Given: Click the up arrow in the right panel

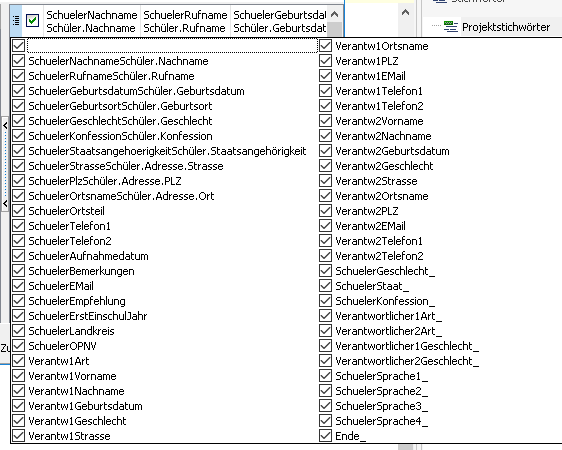Looking at the screenshot, I should tap(405, 13).
